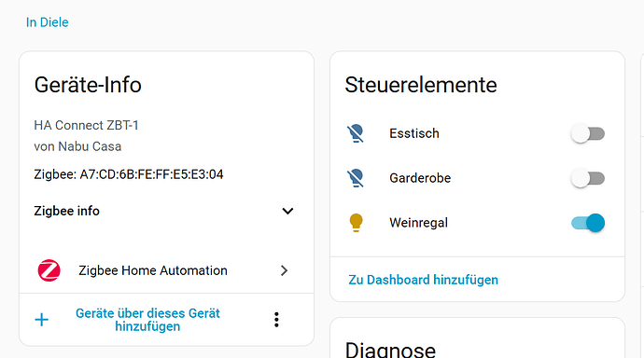The image size is (644, 358).
Task: Click 'Geräte über dieses Gerät hinzufügen'
Action: pyautogui.click(x=147, y=320)
